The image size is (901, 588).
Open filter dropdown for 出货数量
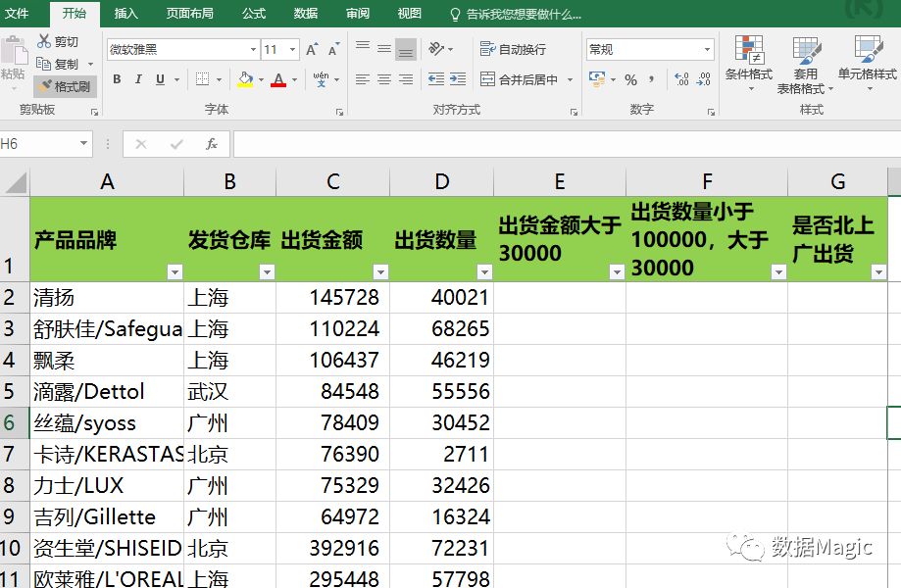click(x=484, y=271)
